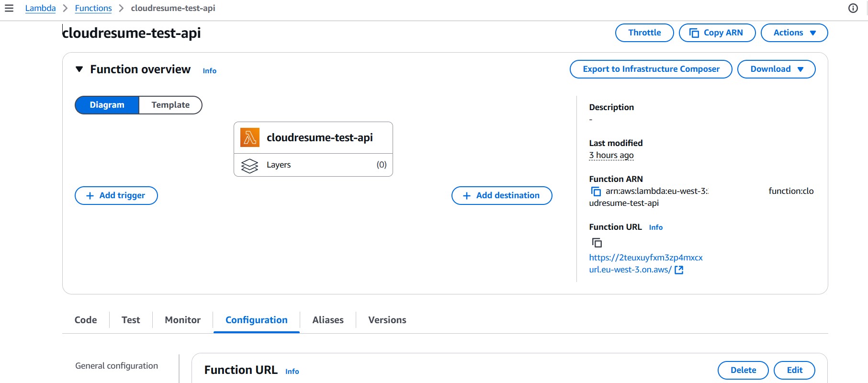Select the Configuration tab

[x=257, y=320]
